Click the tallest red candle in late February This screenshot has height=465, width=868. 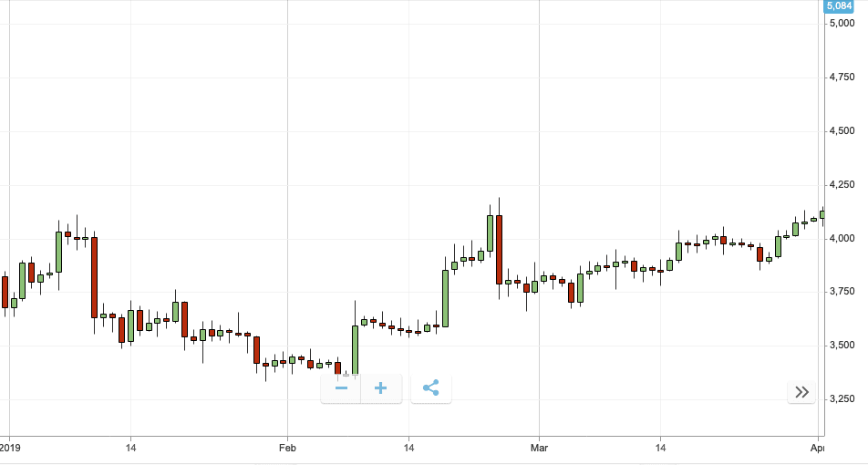coord(500,250)
